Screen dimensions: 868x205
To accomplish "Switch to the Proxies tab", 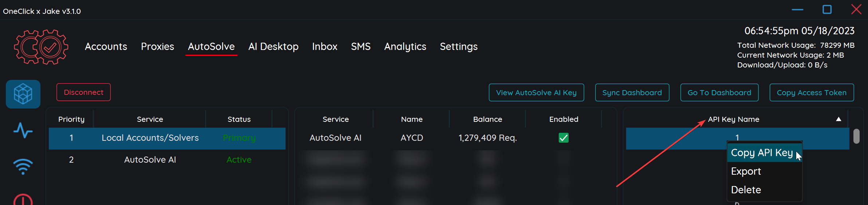I will (x=157, y=47).
